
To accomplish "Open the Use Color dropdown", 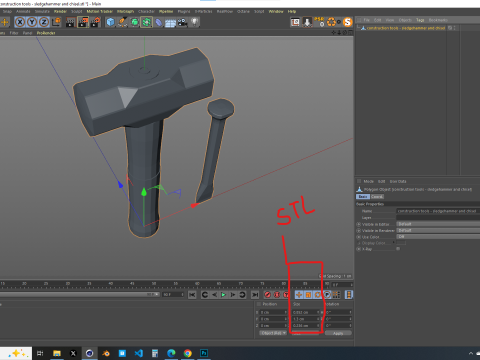I will tap(438, 237).
